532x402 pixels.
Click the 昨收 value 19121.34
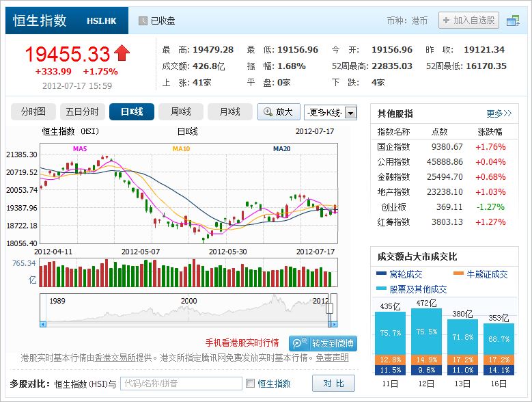pos(484,50)
